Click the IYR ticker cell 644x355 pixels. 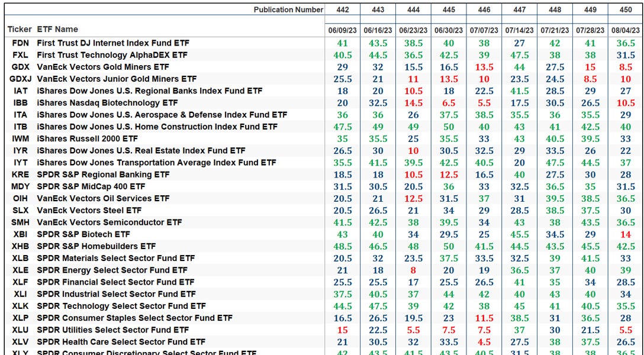pyautogui.click(x=20, y=151)
